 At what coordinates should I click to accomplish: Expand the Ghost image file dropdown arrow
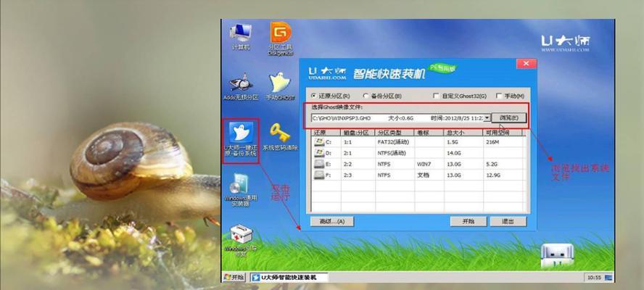[487, 118]
